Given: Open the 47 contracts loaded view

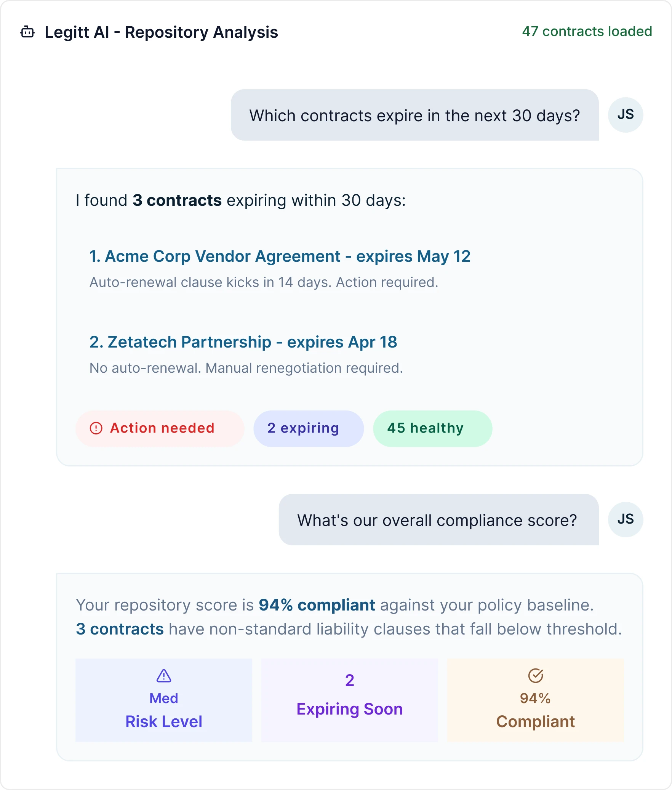Looking at the screenshot, I should (x=587, y=32).
